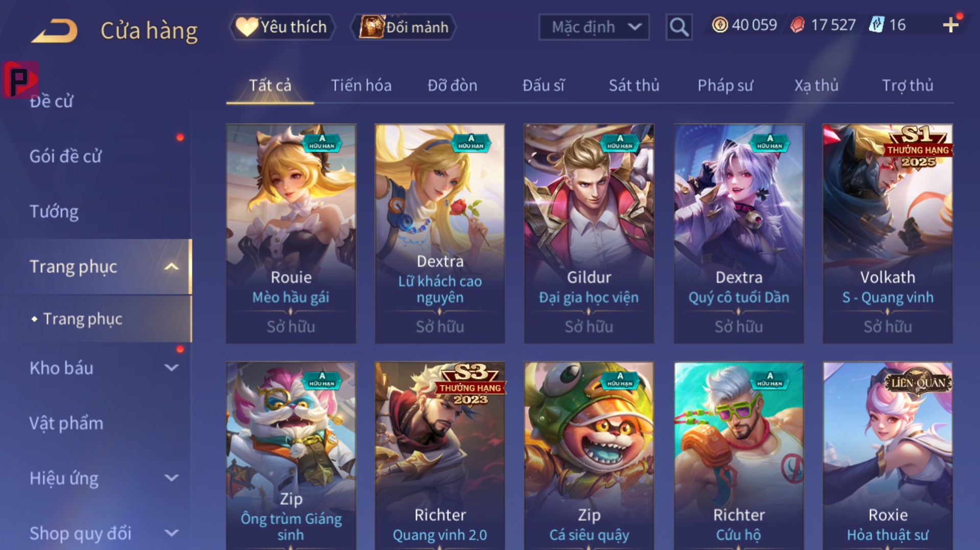Tap the plus icon to add currency

(950, 25)
